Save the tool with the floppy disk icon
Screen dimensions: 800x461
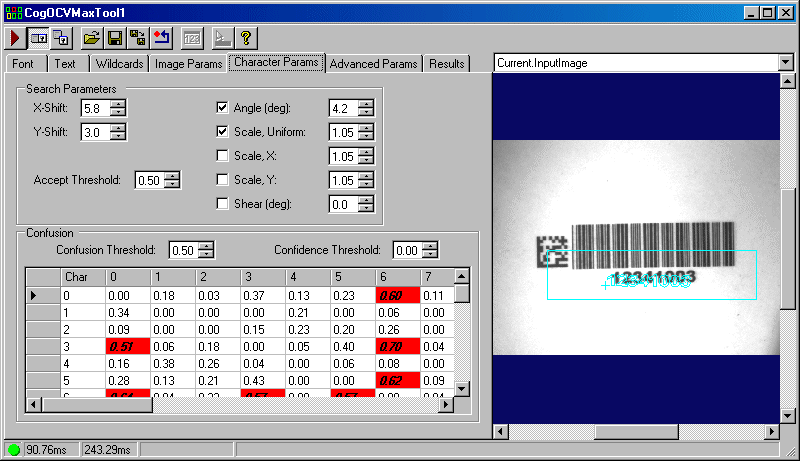[115, 38]
